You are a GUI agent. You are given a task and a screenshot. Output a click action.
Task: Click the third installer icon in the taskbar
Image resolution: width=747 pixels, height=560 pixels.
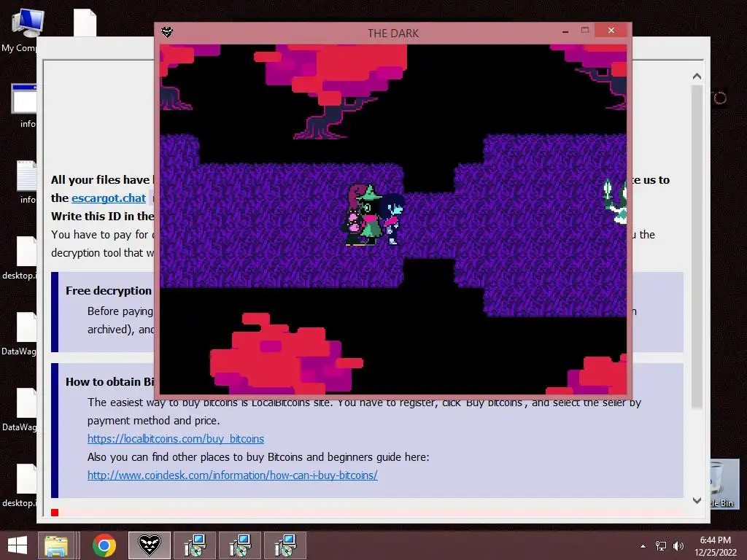(285, 545)
